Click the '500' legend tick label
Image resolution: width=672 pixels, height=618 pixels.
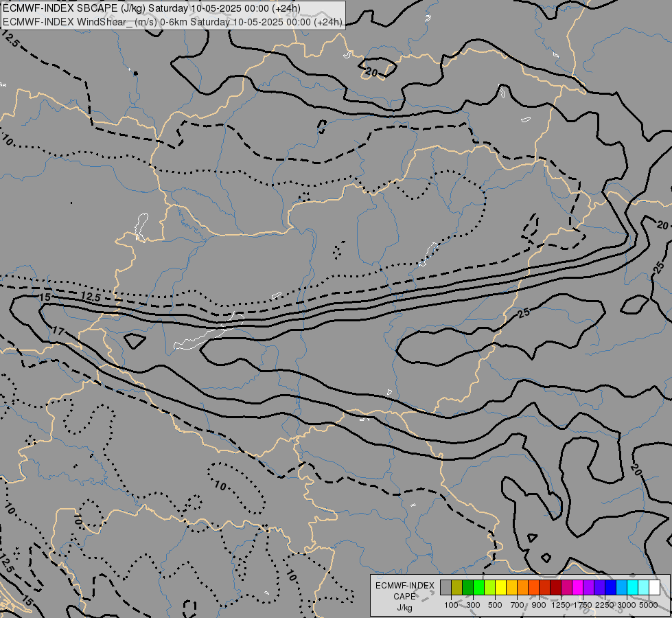tap(495, 605)
